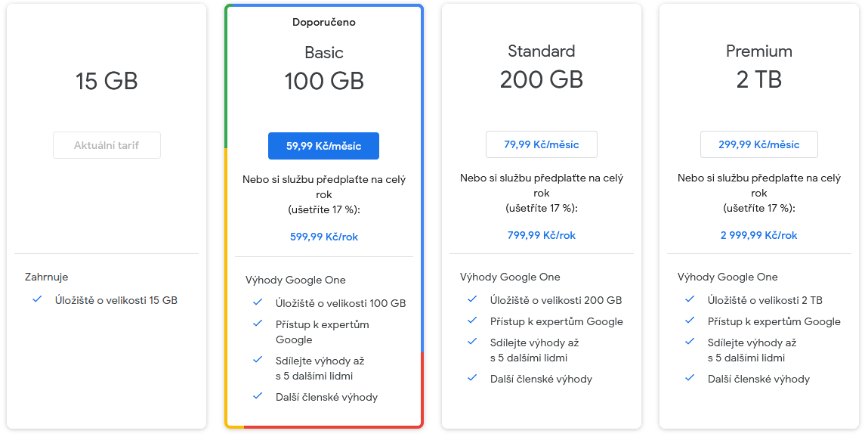Viewport: 868px width, 437px height.
Task: Click the 15 GB free plan heading
Action: tap(107, 81)
